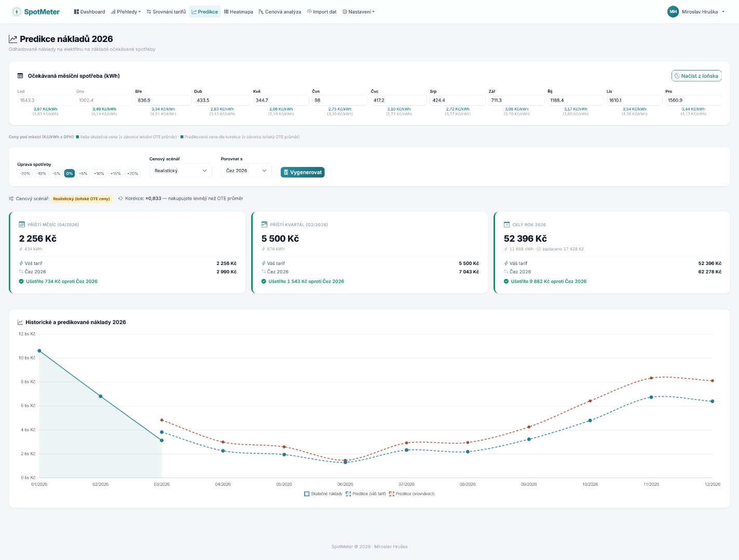Choose the 0% consumption adjustment option
This screenshot has height=560, width=739.
coord(70,173)
